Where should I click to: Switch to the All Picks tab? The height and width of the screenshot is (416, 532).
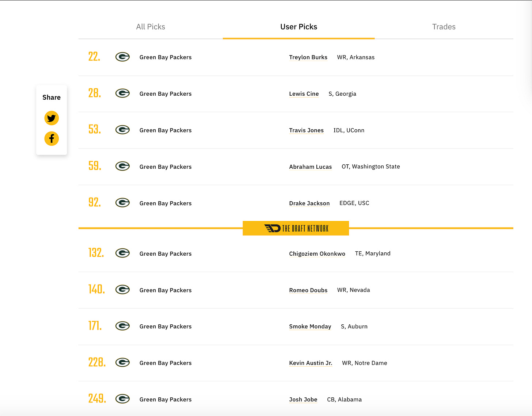pos(151,27)
